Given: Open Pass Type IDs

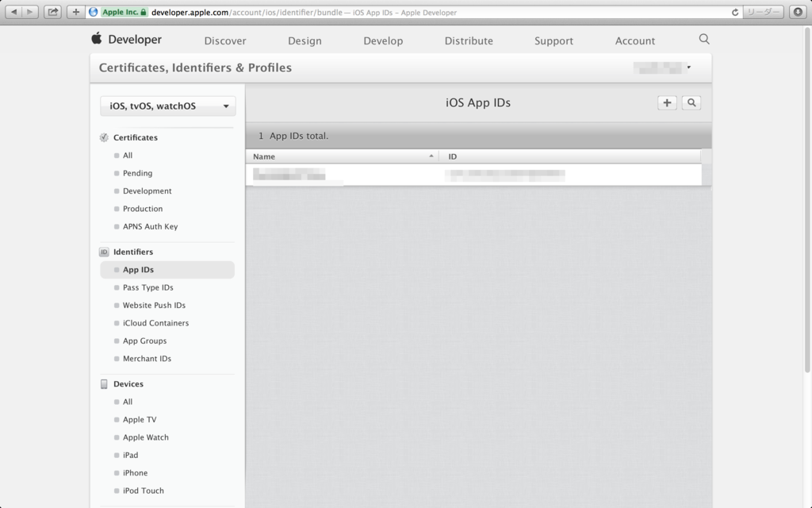Looking at the screenshot, I should [x=147, y=287].
